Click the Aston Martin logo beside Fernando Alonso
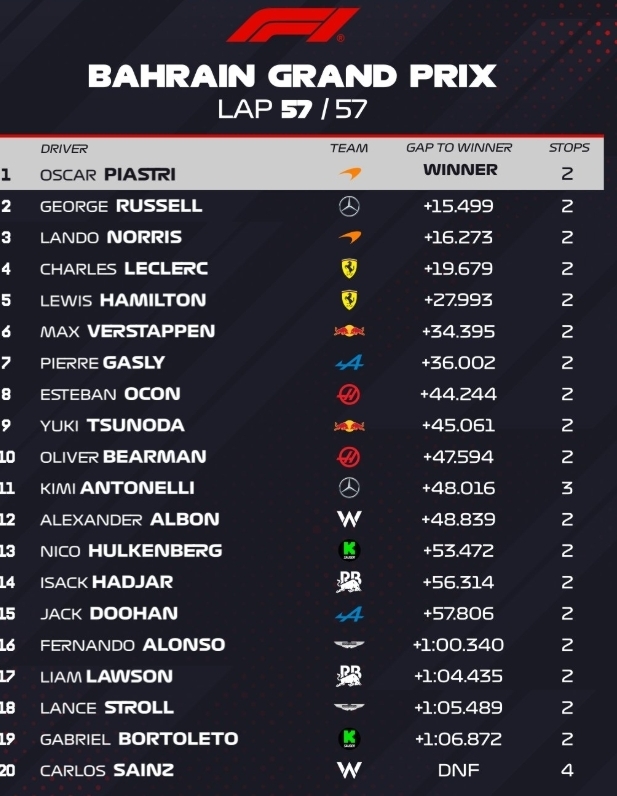 349,645
